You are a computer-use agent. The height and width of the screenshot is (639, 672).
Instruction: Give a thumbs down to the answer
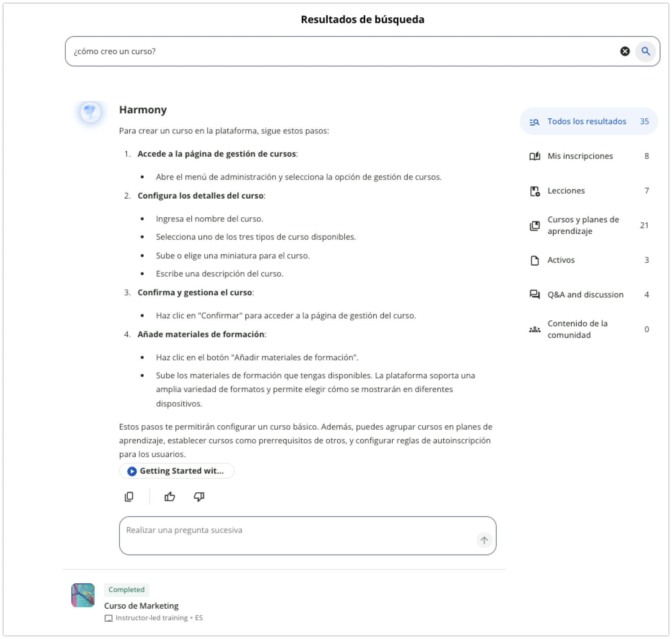pos(199,497)
